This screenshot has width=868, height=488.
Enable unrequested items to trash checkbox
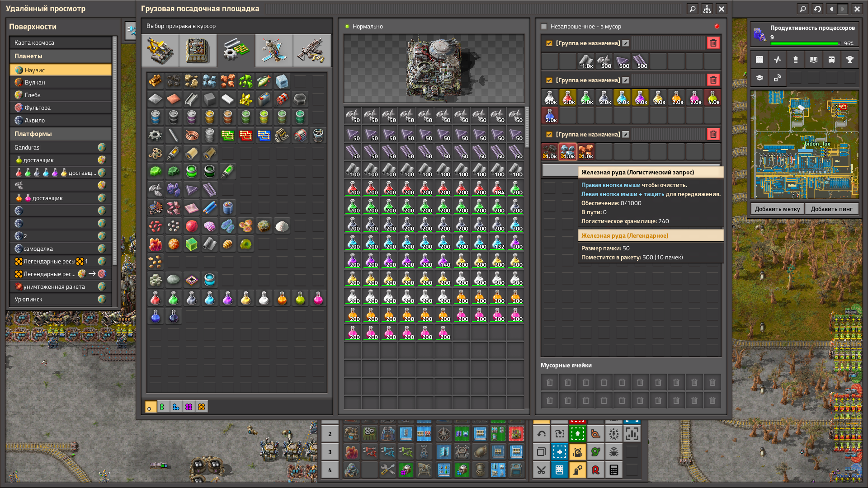(x=544, y=27)
